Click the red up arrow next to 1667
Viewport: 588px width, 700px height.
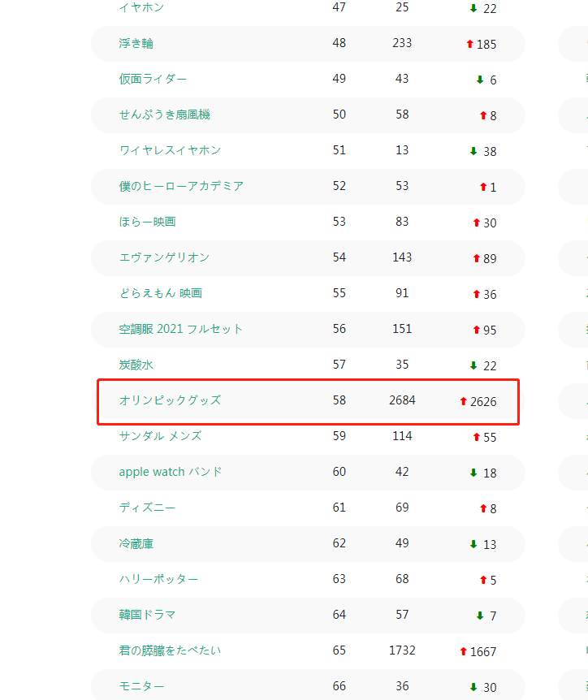(463, 651)
